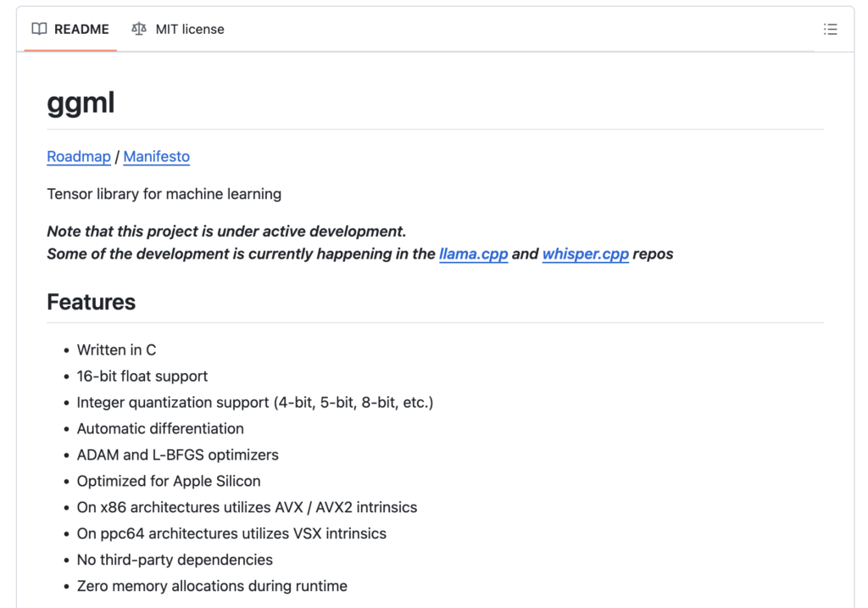Click 'Optimized for Apple Silicon' bullet
The width and height of the screenshot is (868, 608).
coord(169,481)
